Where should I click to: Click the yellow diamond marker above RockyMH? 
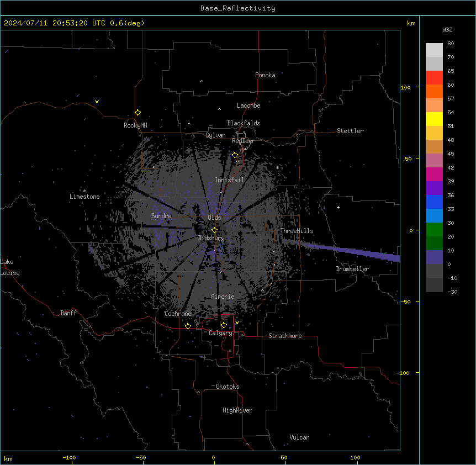(x=138, y=113)
